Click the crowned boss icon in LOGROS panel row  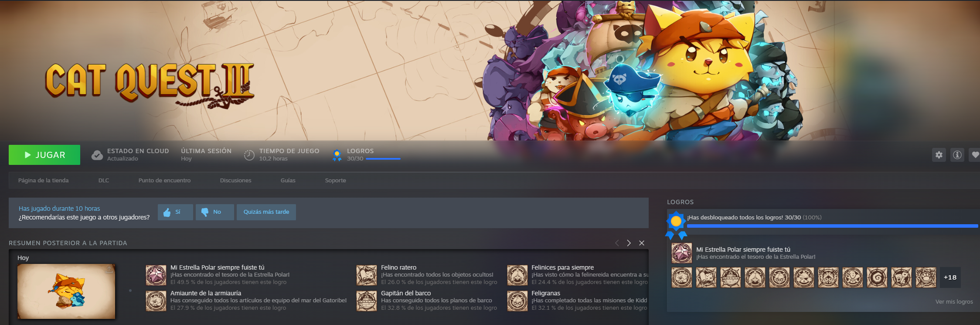[x=828, y=277]
